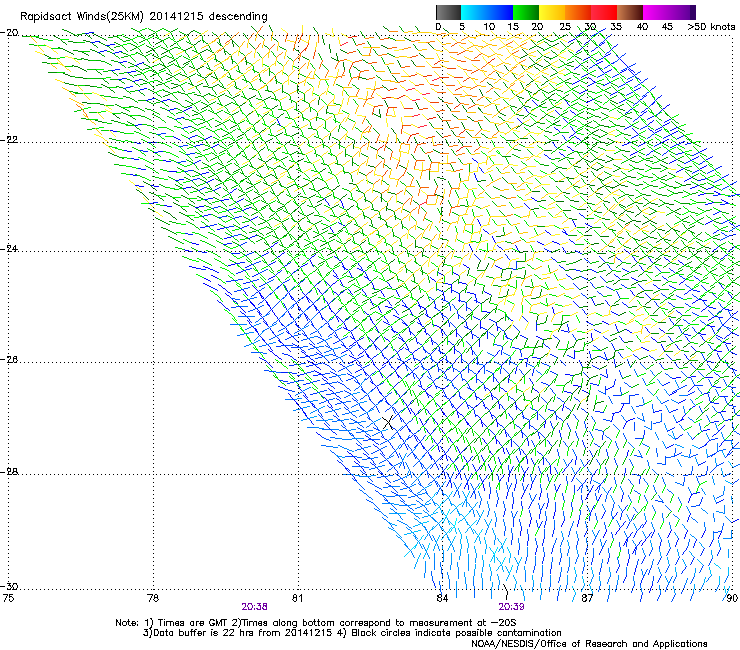Click the yellow 20-25 knots legend segment
This screenshot has height=650, width=740.
tap(552, 12)
